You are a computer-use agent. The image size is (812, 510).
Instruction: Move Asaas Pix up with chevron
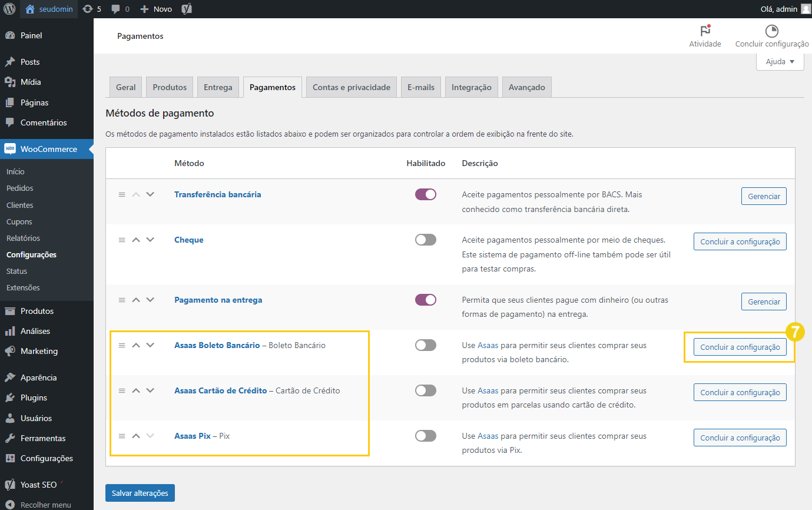pyautogui.click(x=136, y=436)
